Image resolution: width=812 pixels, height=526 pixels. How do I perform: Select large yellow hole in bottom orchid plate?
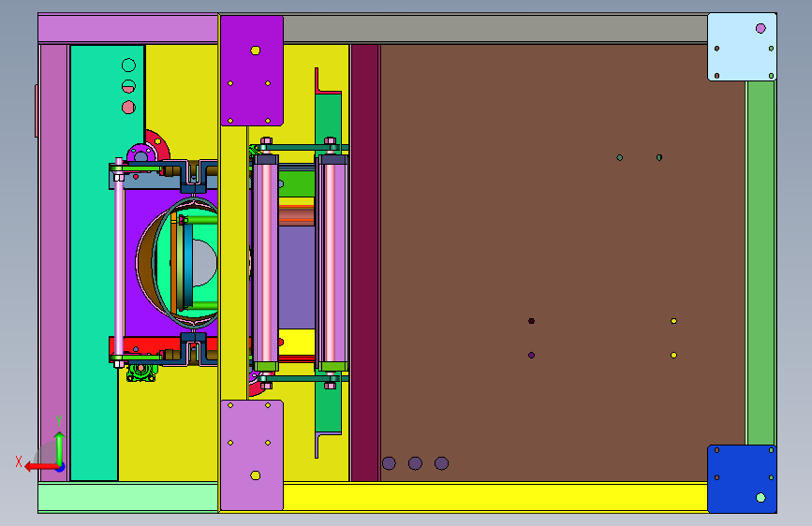coord(256,475)
